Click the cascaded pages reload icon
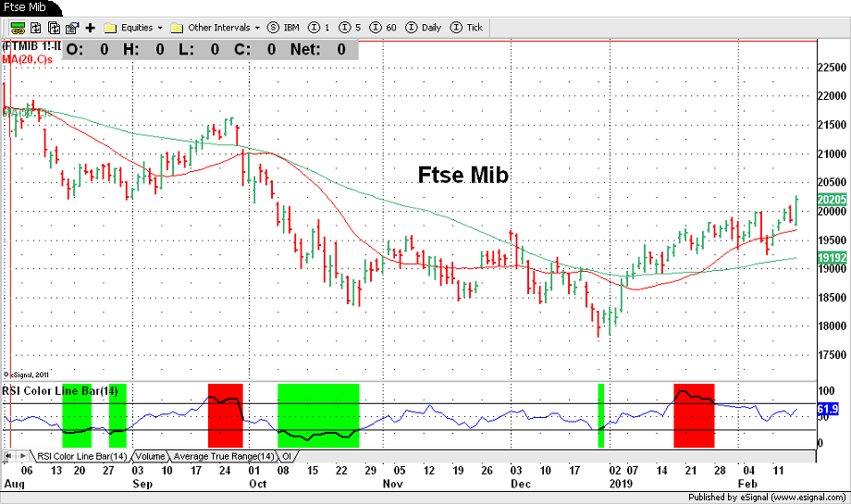 (54, 28)
